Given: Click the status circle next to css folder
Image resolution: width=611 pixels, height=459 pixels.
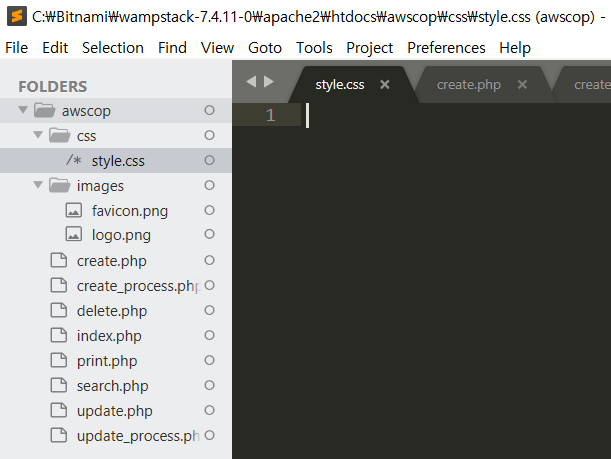Looking at the screenshot, I should [x=209, y=135].
